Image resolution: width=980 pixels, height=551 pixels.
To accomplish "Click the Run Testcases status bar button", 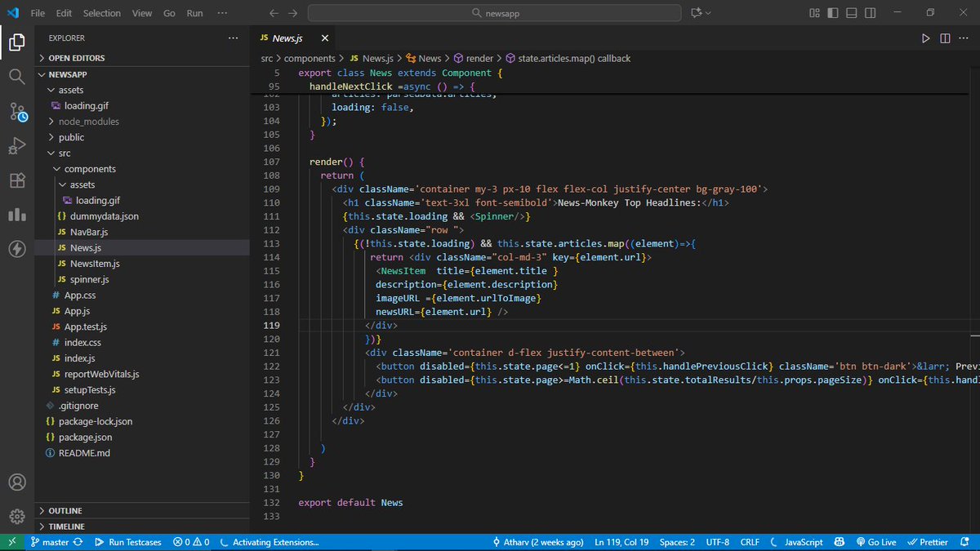I will pyautogui.click(x=128, y=541).
